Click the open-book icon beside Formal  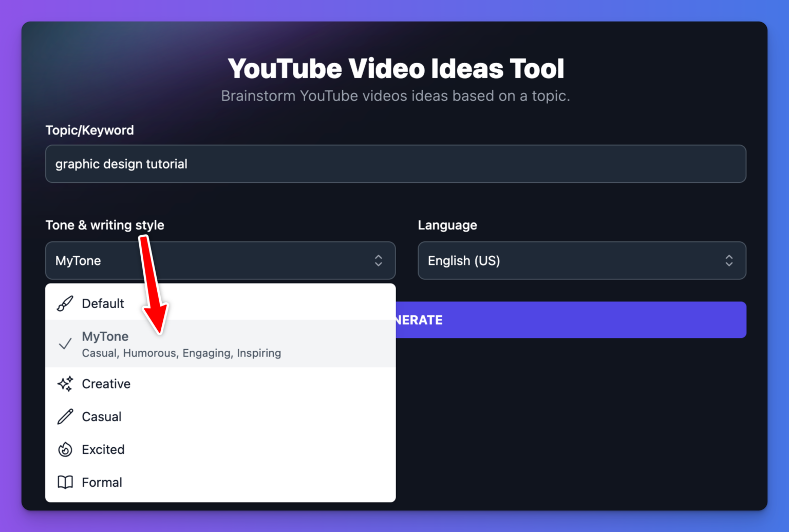tap(65, 482)
